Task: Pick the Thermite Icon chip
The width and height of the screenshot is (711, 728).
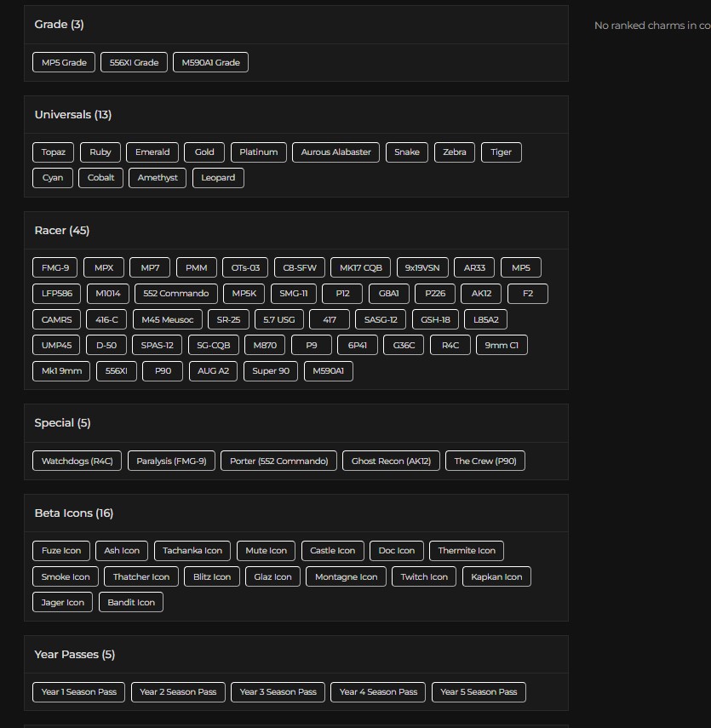Action: tap(467, 551)
